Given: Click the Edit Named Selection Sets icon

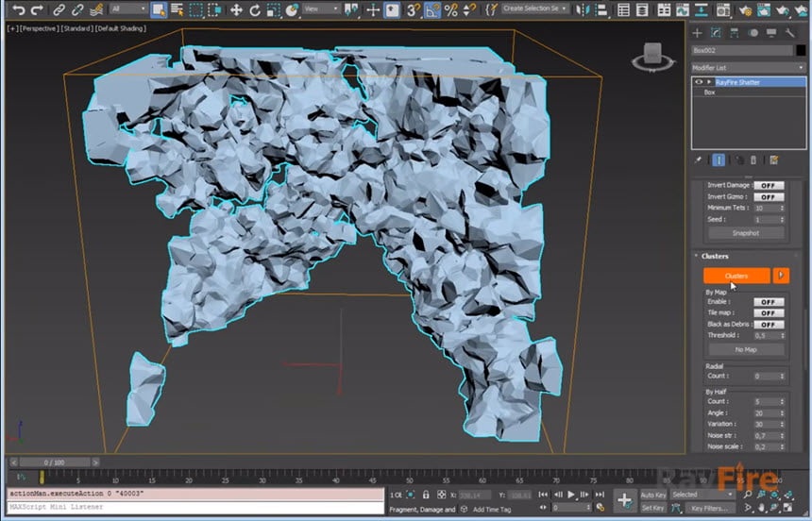Looking at the screenshot, I should pos(491,9).
